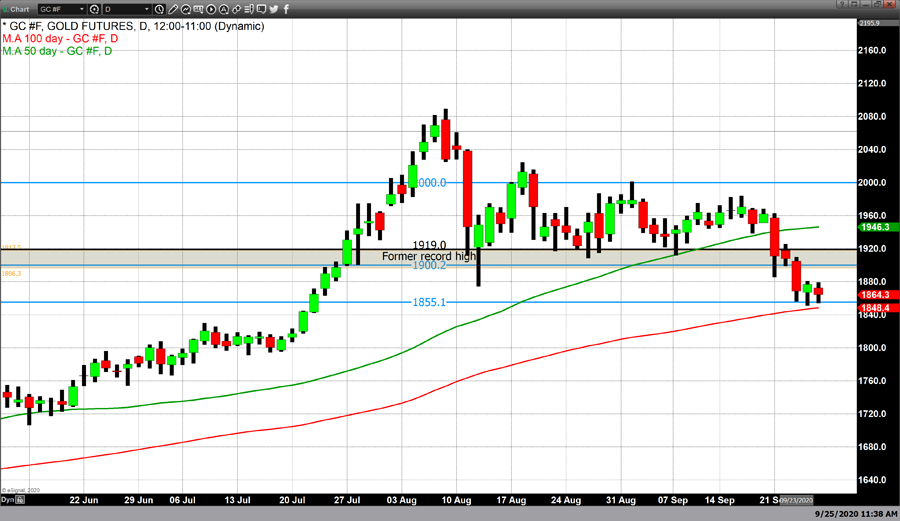Image resolution: width=900 pixels, height=521 pixels.
Task: Open the time template clock icon
Action: click(x=159, y=9)
